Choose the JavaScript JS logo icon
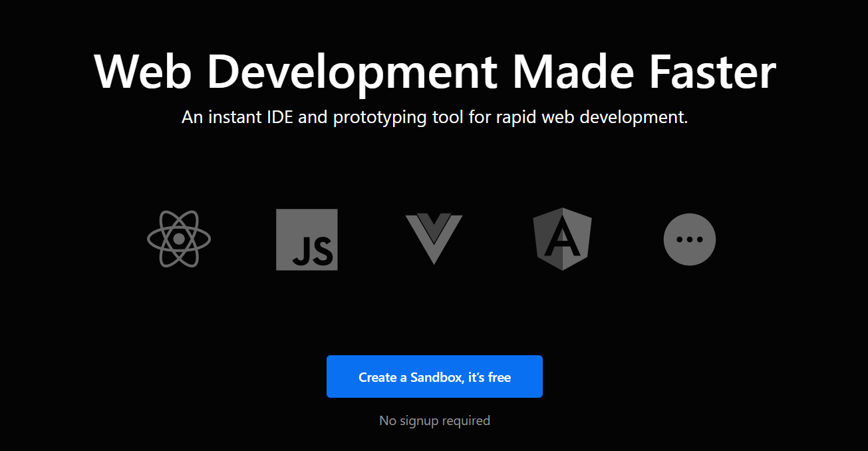The height and width of the screenshot is (451, 868). [307, 239]
